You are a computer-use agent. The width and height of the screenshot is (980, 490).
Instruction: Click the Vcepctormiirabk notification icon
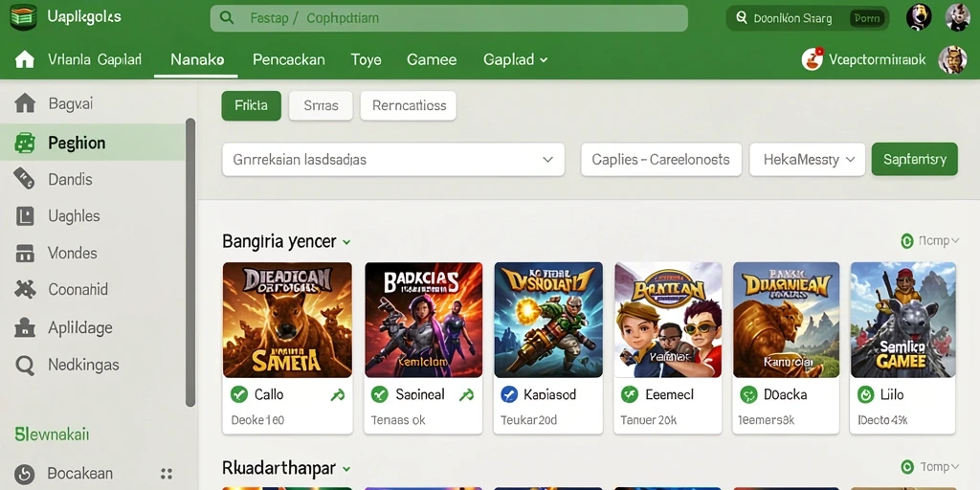tap(812, 59)
